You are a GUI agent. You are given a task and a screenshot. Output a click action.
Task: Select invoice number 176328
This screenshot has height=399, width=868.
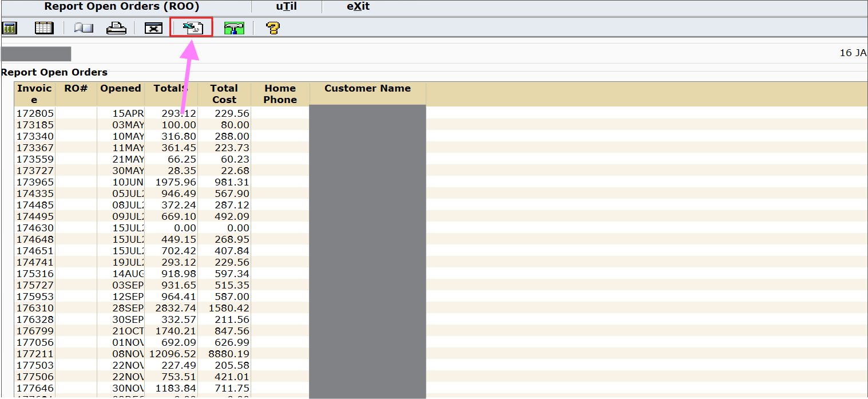tap(35, 319)
